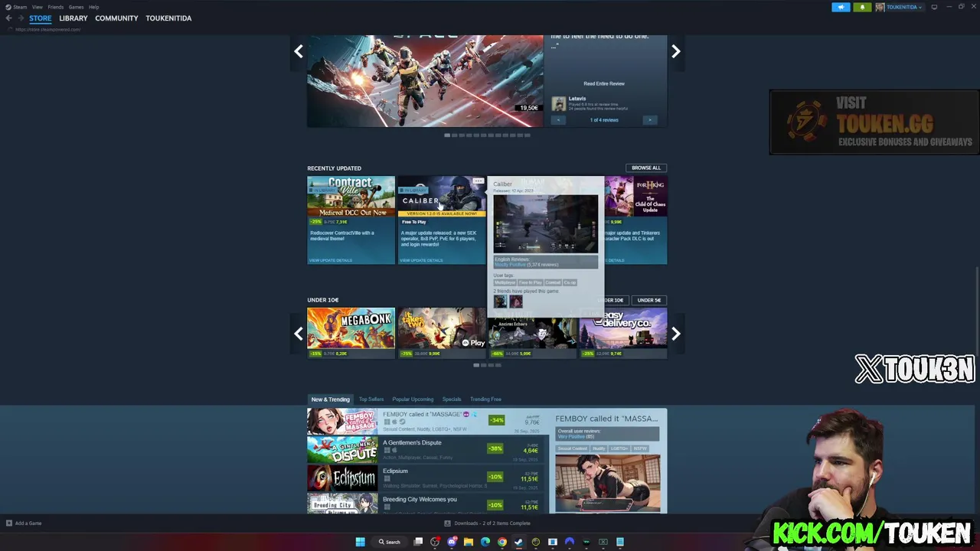Open reviewer Latavis profile

point(577,99)
